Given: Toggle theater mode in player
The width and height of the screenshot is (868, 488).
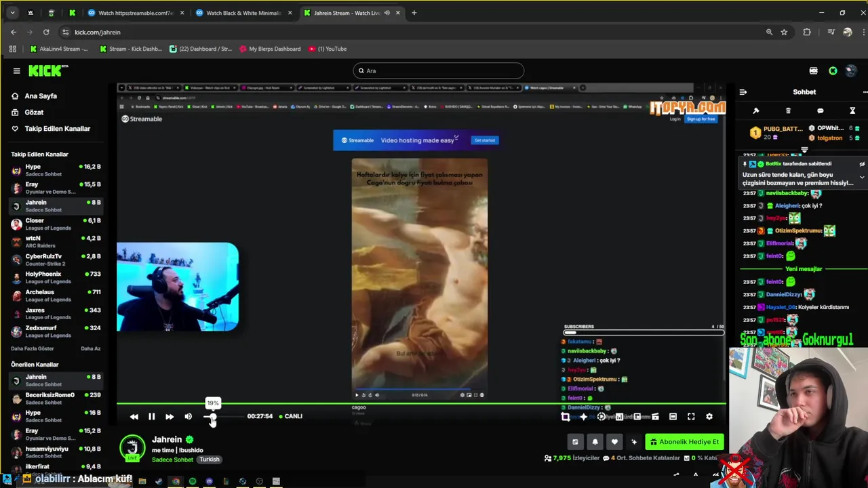Looking at the screenshot, I should tap(673, 417).
